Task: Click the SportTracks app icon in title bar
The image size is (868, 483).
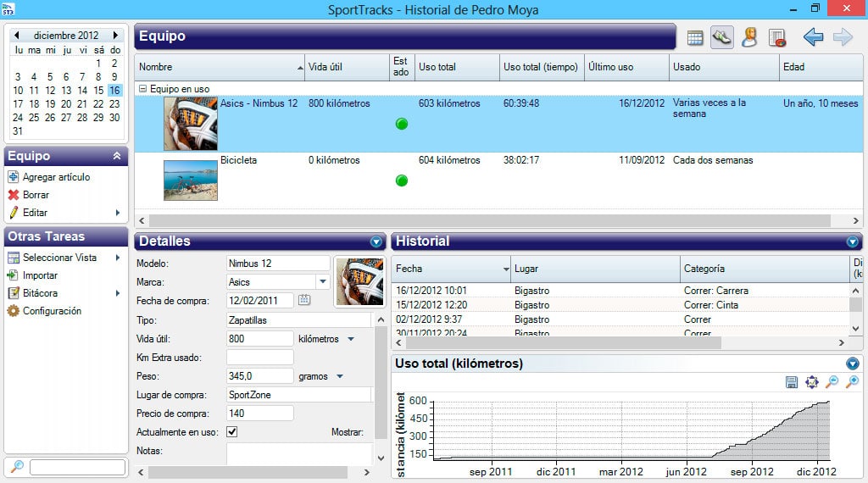Action: [8, 8]
